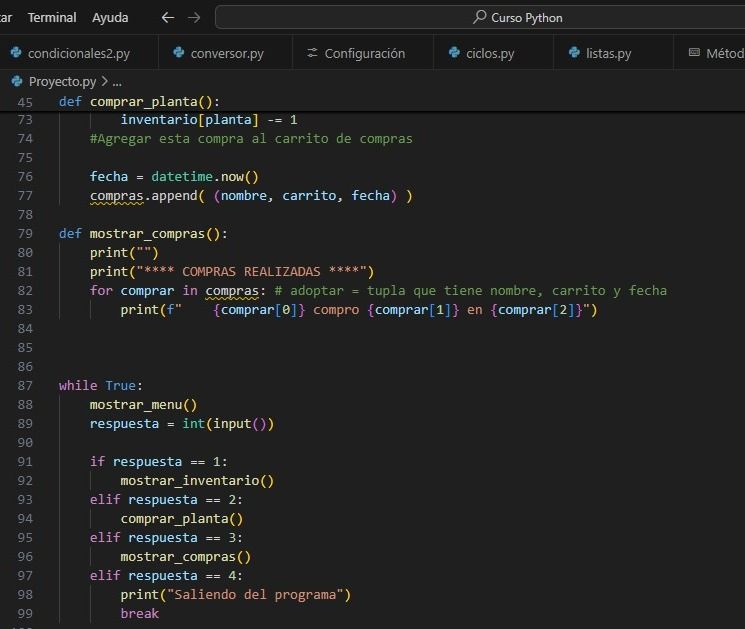
Task: Expand the breadcrumb ellipsis symbol list
Action: coord(117,83)
